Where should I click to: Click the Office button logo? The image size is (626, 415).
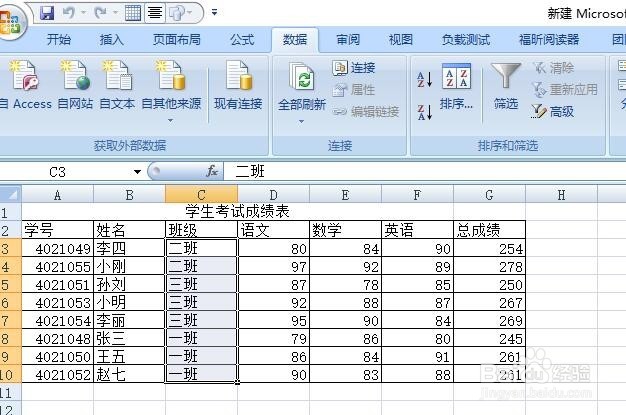pyautogui.click(x=10, y=22)
